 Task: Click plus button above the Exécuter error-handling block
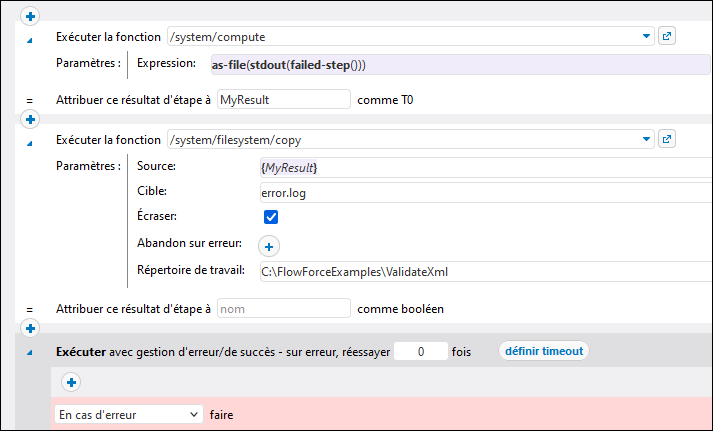(30, 328)
